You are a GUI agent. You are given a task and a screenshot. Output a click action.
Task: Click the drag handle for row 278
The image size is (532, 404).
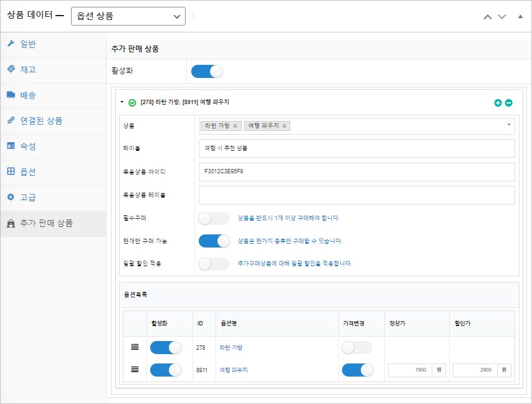(135, 347)
